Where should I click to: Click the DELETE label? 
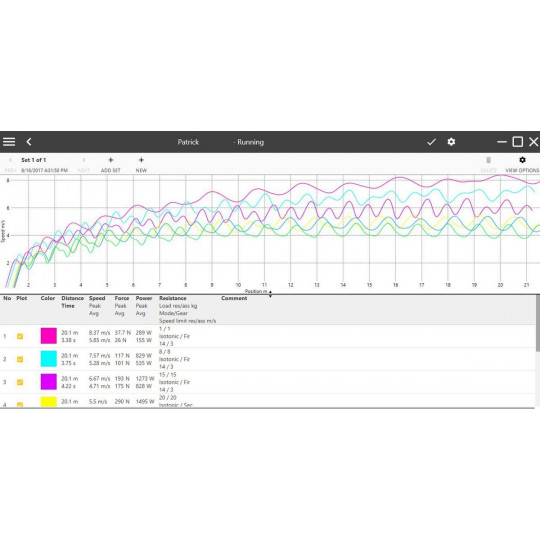[x=488, y=170]
